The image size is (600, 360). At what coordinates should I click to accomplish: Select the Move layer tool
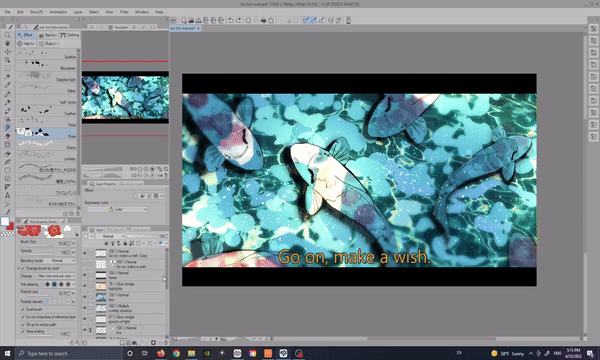pos(7,52)
